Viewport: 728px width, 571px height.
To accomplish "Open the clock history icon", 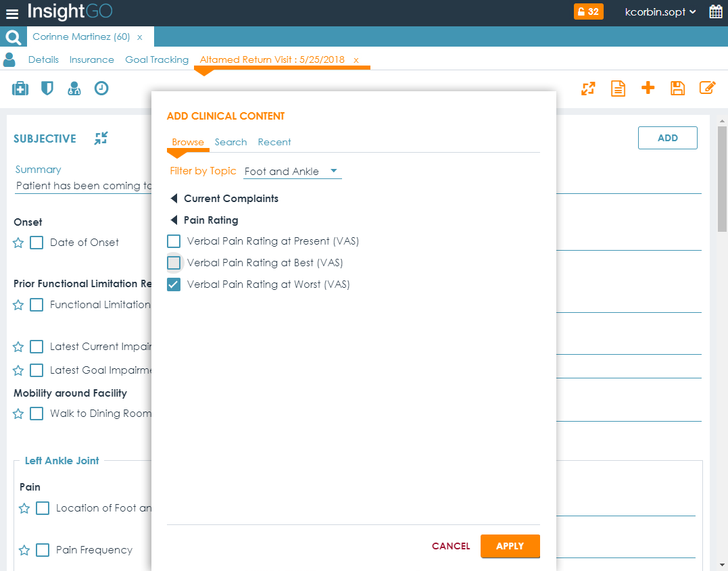I will (x=101, y=89).
